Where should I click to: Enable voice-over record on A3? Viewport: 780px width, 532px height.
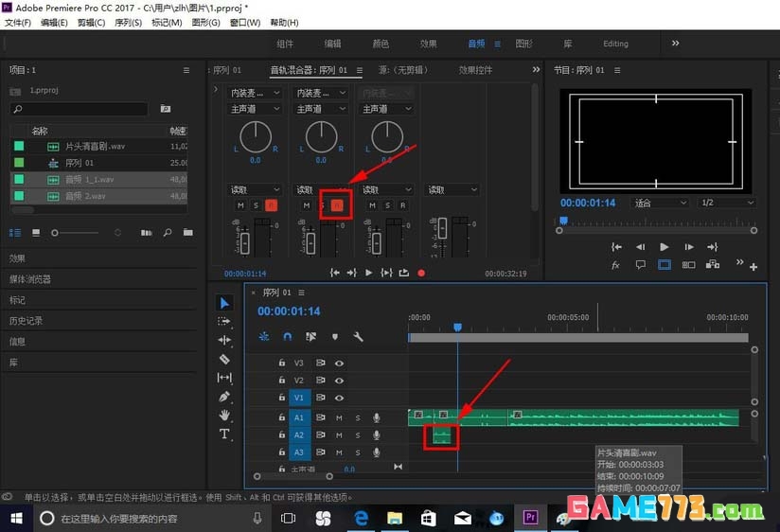click(x=377, y=452)
